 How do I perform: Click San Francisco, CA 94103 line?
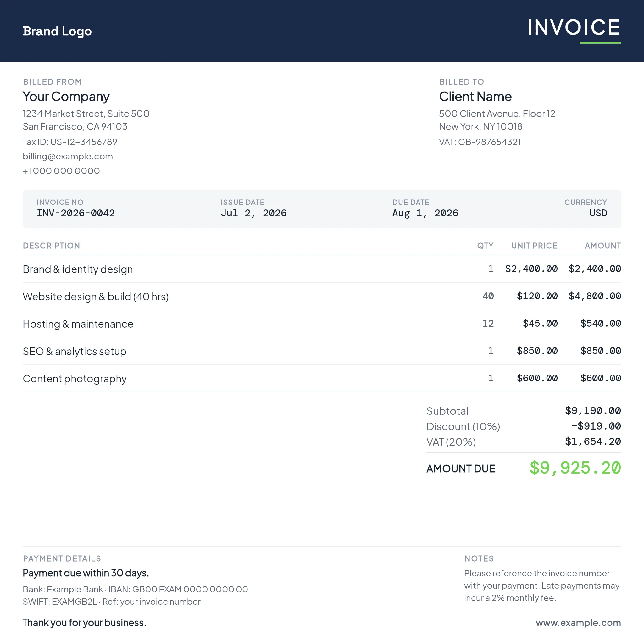75,127
